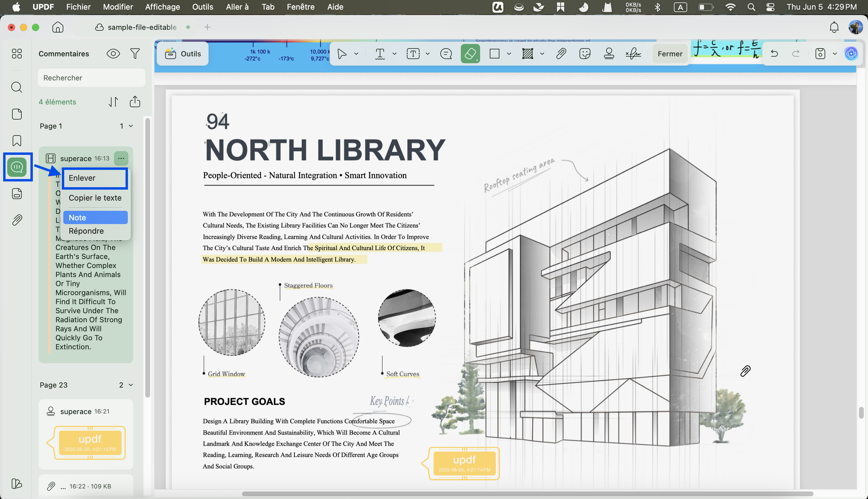The image size is (868, 499).
Task: Click the Outils button
Action: tap(183, 54)
